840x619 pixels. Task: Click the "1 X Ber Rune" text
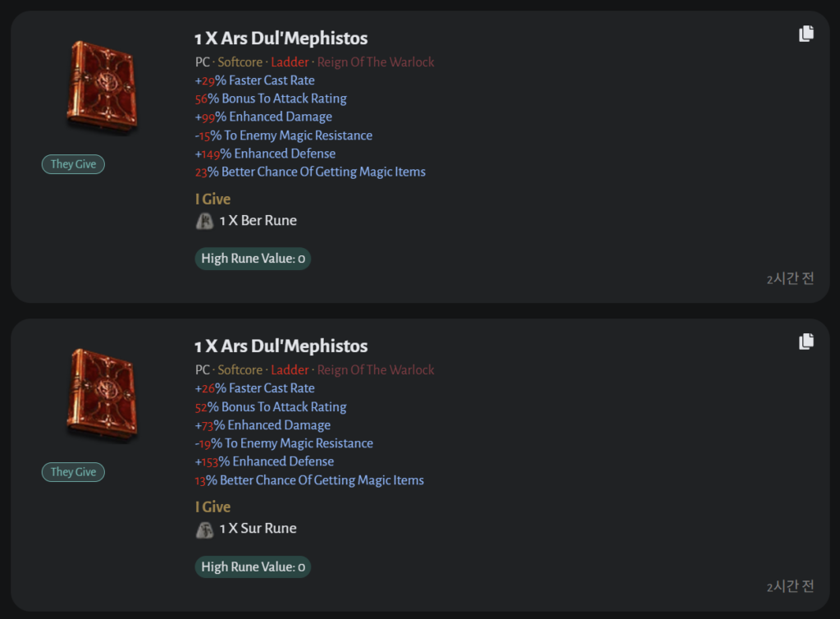pyautogui.click(x=258, y=221)
